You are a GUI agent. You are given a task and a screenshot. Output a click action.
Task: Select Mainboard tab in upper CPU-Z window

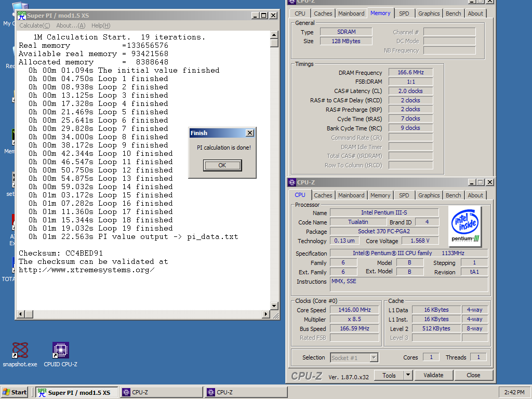tap(351, 14)
